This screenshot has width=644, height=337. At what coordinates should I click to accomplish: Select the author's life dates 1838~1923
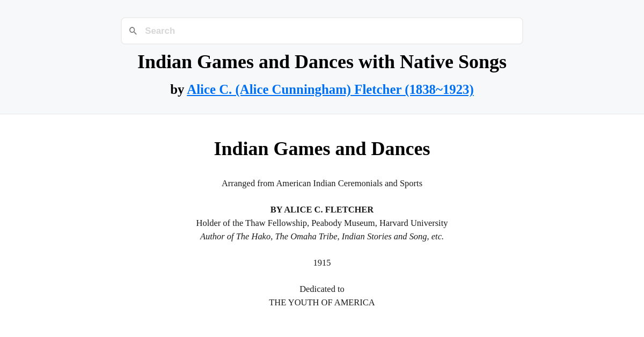point(440,89)
